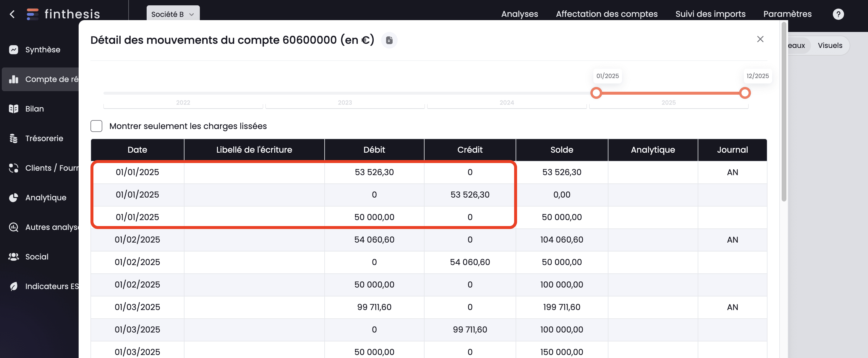The width and height of the screenshot is (868, 358).
Task: Open Suivi des imports page
Action: tap(710, 14)
